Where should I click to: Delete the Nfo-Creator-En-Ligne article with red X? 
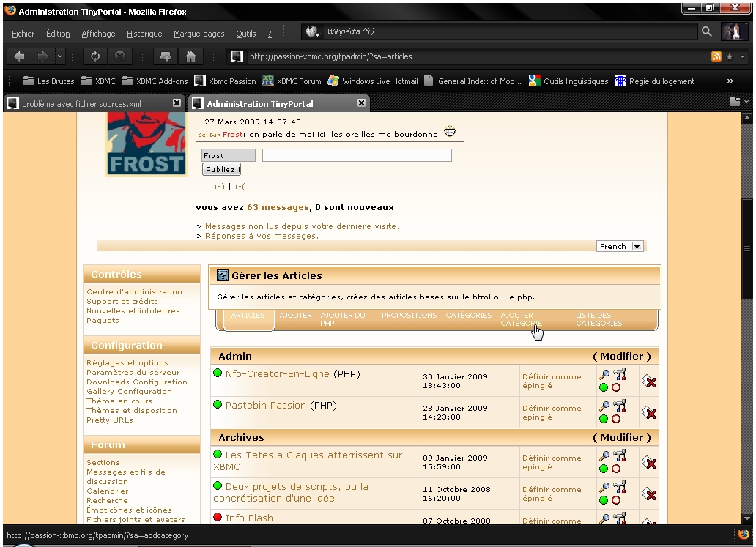[x=648, y=382]
